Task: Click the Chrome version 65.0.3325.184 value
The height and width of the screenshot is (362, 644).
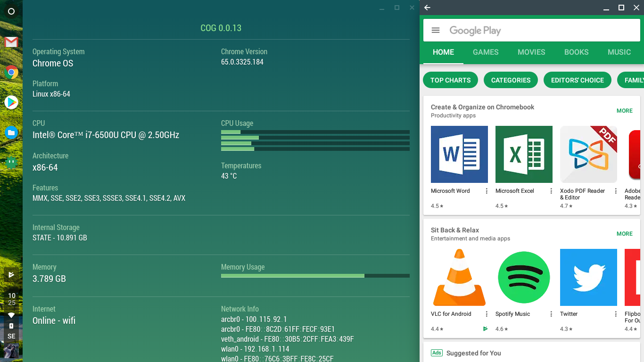Action: [x=242, y=62]
